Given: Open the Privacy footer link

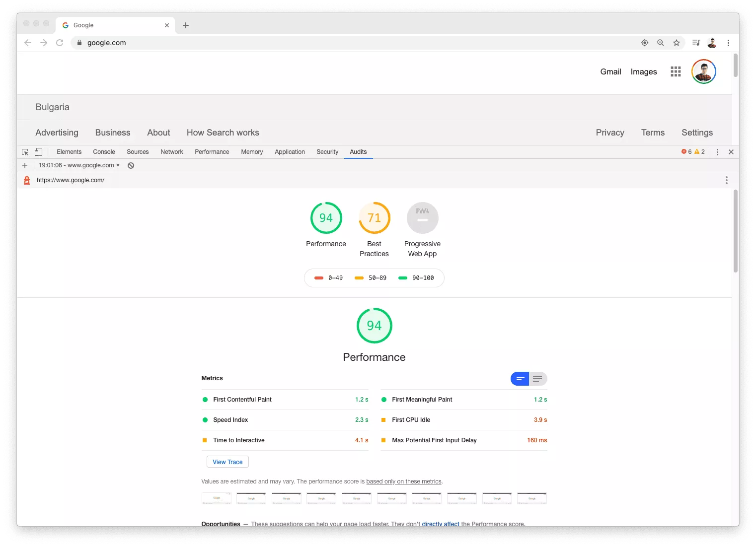Looking at the screenshot, I should pos(610,133).
